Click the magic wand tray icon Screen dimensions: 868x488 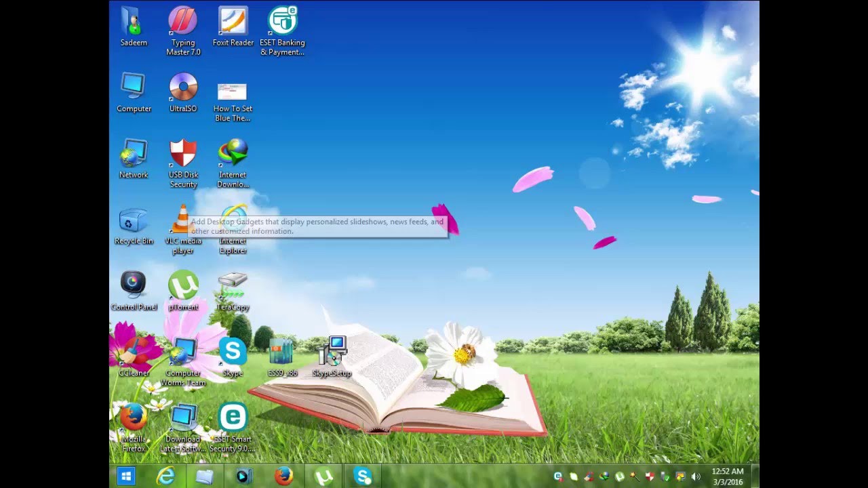(x=635, y=477)
